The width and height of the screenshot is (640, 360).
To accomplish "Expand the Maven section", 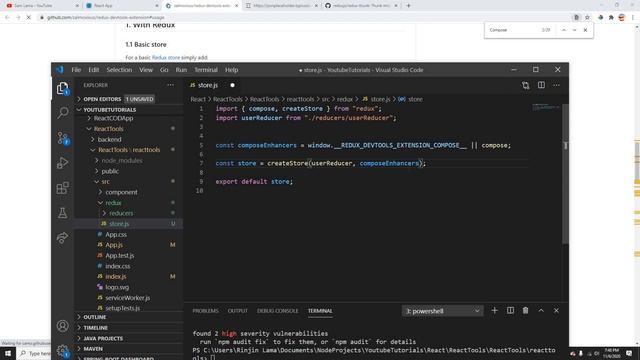I will pos(93,349).
